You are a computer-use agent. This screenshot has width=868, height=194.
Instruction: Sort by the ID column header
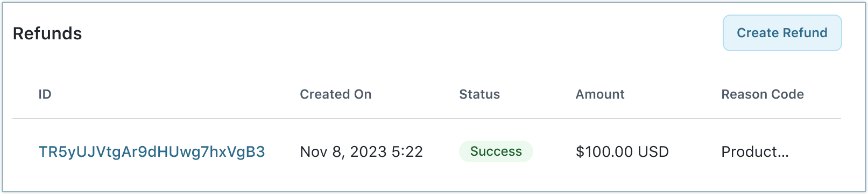tap(45, 94)
